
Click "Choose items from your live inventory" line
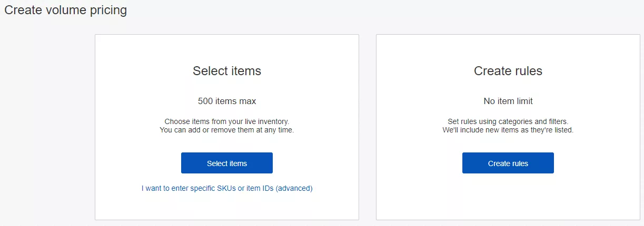click(227, 121)
